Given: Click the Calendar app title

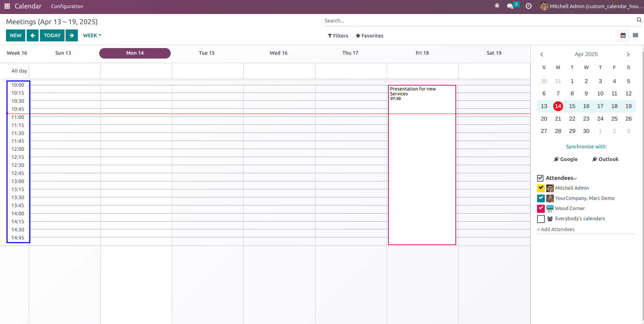Looking at the screenshot, I should (x=28, y=6).
